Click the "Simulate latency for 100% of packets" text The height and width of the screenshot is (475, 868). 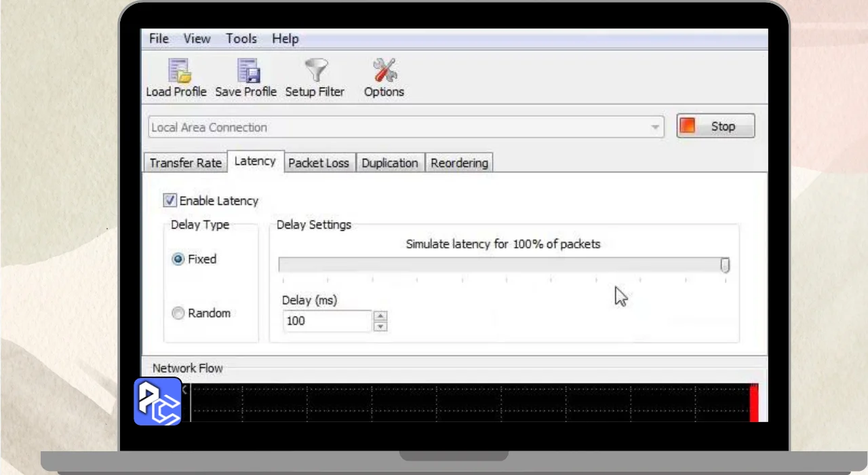coord(503,244)
